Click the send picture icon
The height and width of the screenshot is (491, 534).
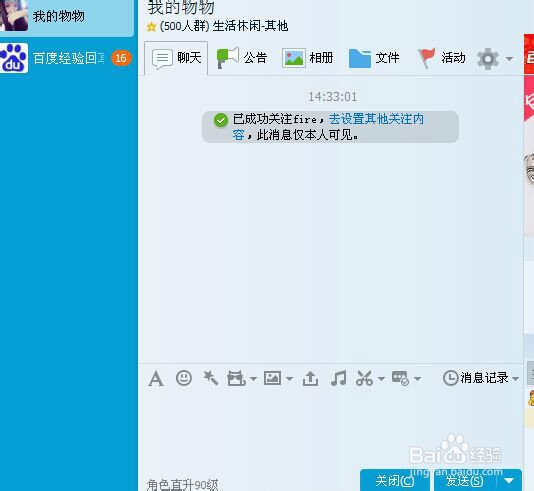tap(272, 378)
